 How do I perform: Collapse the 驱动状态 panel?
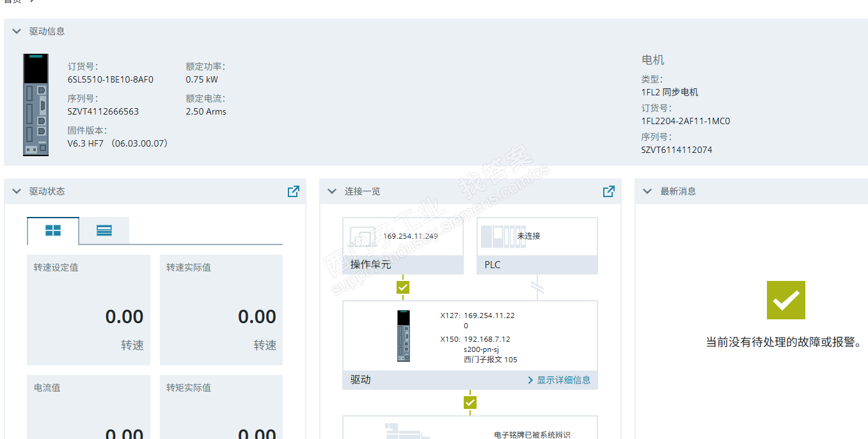click(x=17, y=191)
